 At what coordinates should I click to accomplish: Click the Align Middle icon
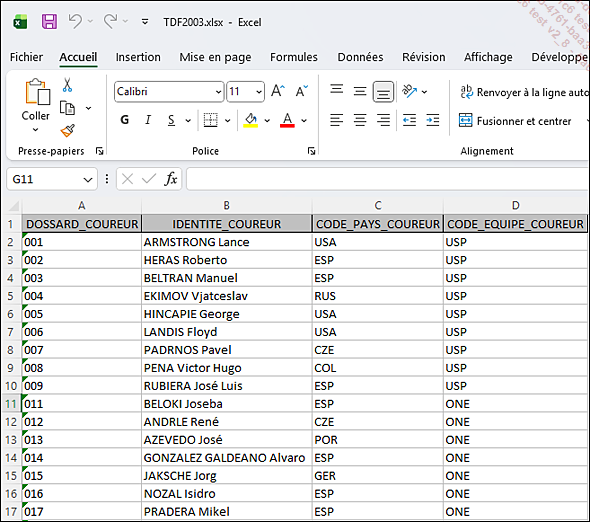[x=360, y=91]
